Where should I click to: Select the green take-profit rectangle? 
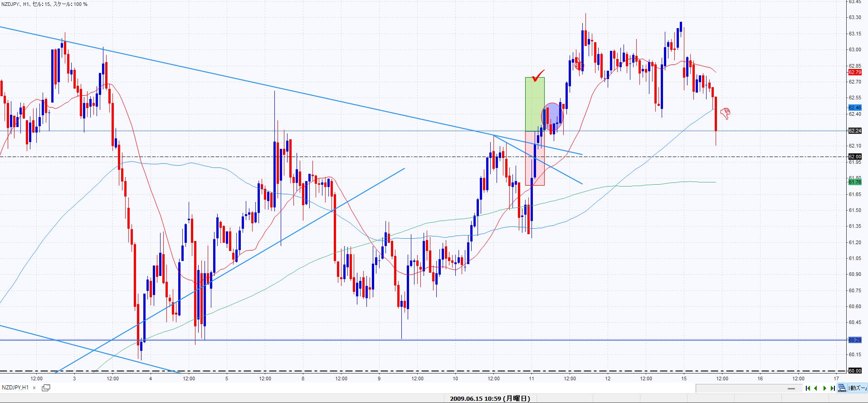coord(534,104)
